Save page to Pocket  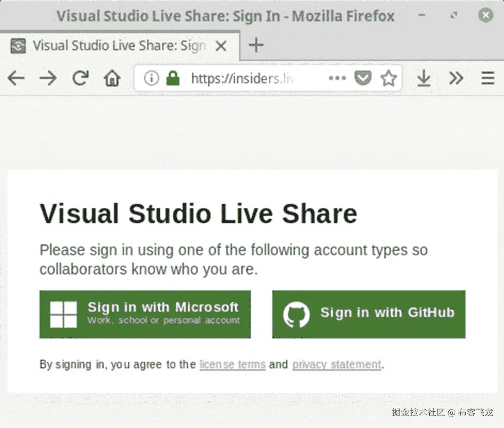363,78
